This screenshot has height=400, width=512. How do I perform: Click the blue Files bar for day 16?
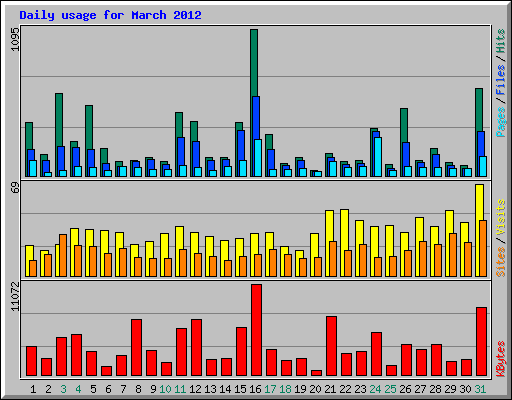(256, 118)
